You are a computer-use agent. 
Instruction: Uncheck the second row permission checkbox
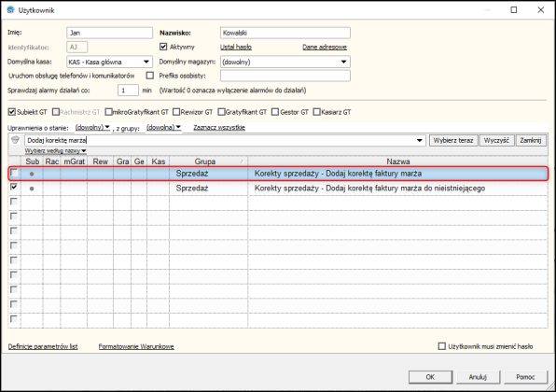[14, 187]
